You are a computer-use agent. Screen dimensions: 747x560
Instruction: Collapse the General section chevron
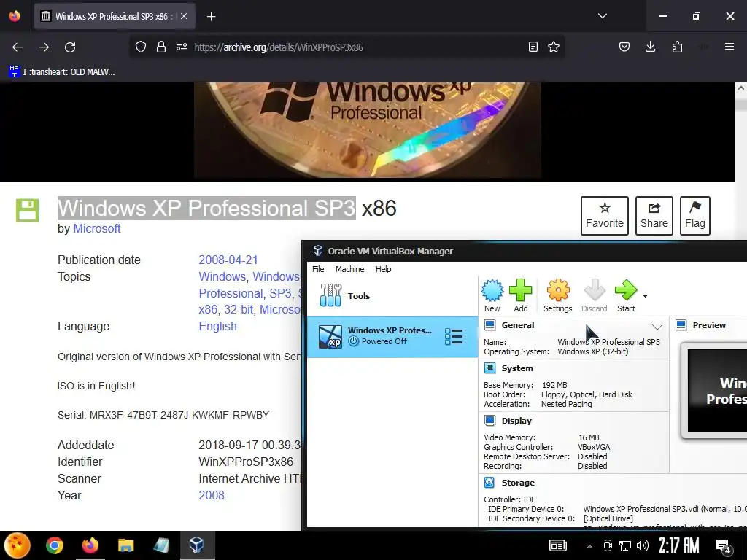[657, 326]
